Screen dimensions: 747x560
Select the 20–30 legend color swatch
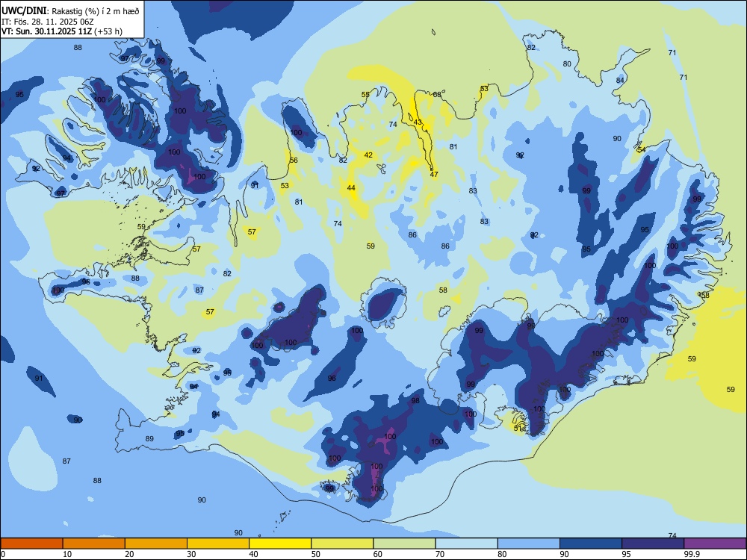click(156, 544)
